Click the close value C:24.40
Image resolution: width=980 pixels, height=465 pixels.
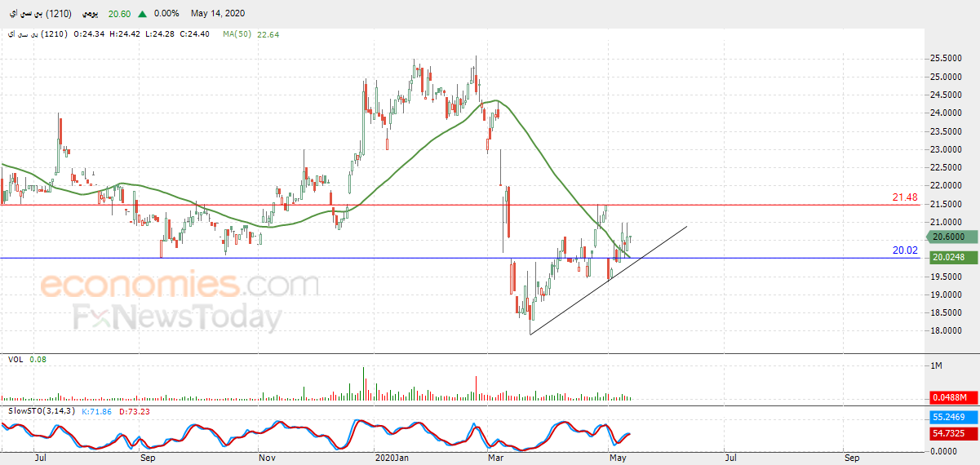click(x=193, y=35)
